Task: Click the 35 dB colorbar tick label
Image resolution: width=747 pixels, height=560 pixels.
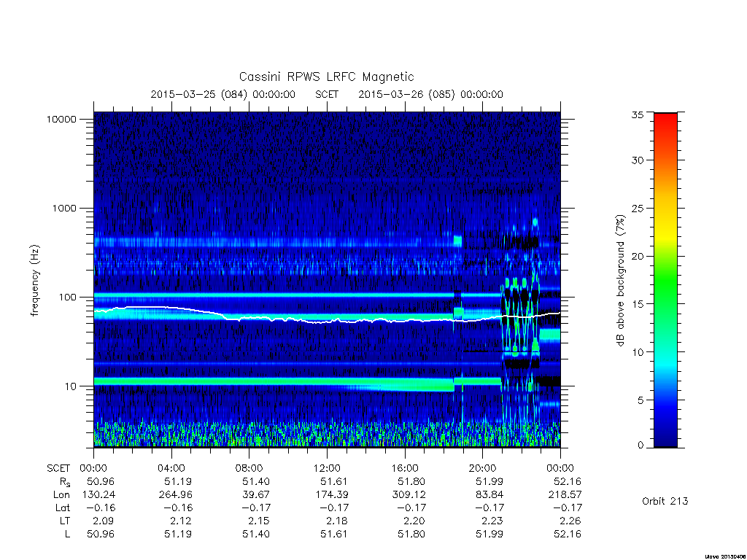Action: click(637, 114)
